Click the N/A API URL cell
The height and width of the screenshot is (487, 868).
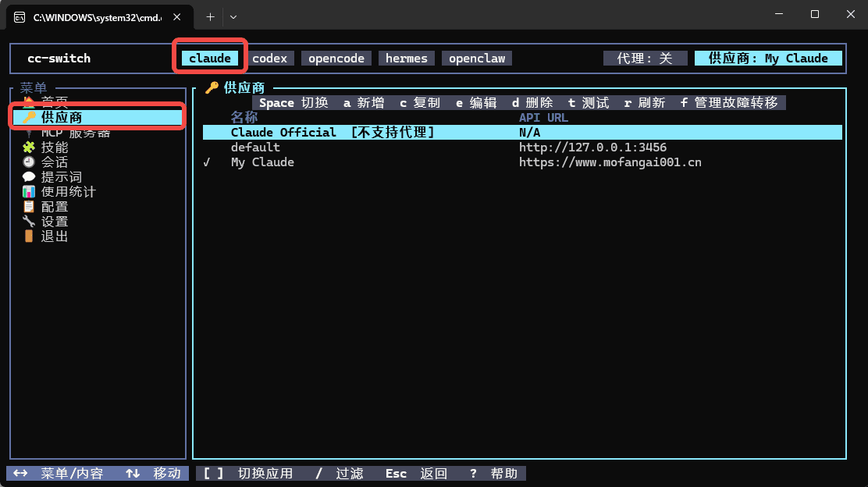pos(529,132)
